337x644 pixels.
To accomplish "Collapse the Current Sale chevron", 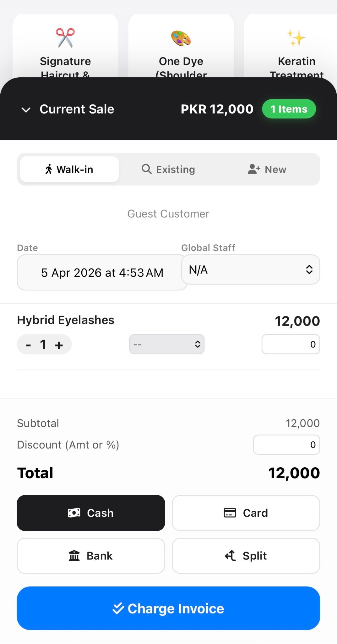I will (26, 110).
